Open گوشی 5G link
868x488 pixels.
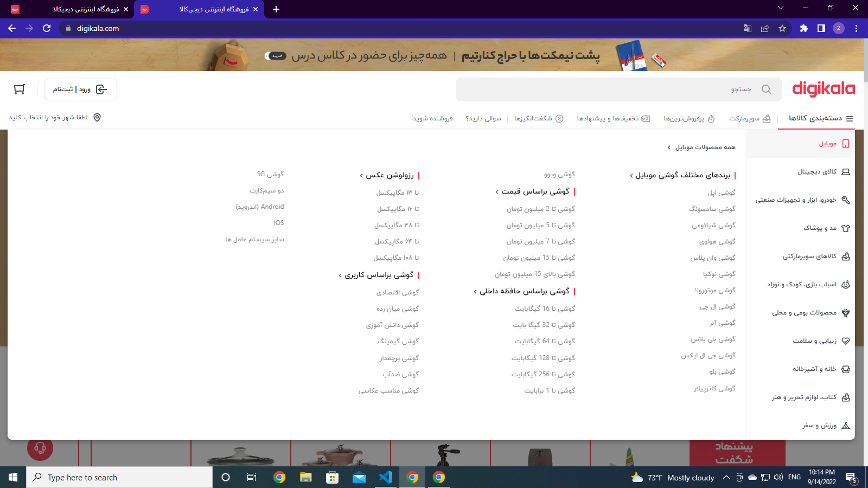[270, 174]
